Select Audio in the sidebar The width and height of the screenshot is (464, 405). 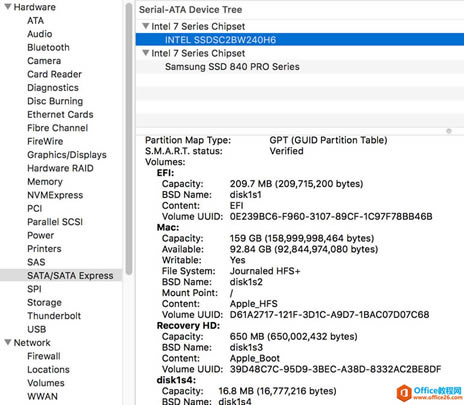click(x=40, y=34)
